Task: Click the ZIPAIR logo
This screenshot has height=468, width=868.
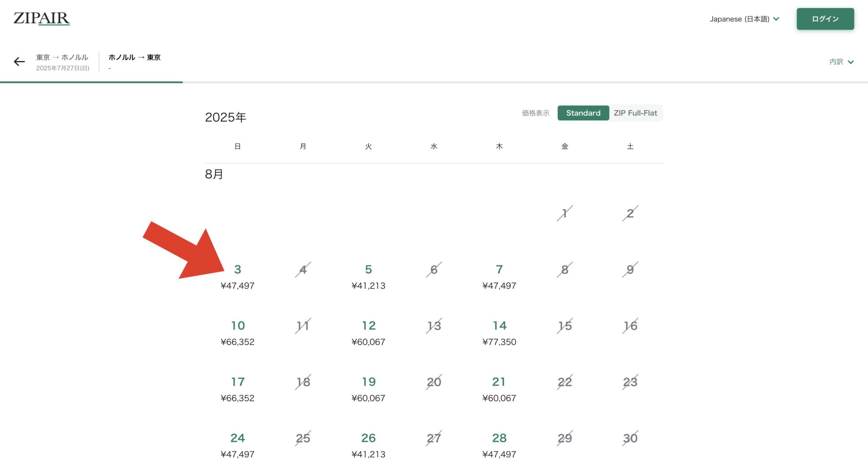Action: coord(42,18)
